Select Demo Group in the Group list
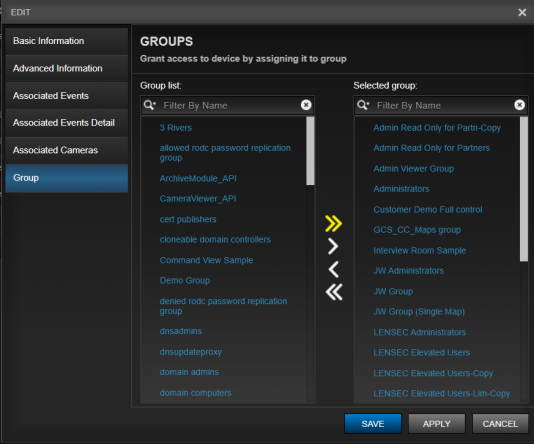This screenshot has width=534, height=444. 185,281
